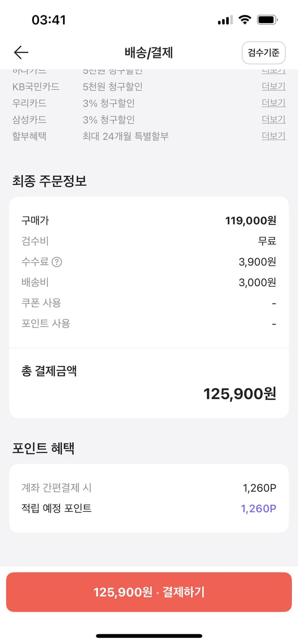
Task: Tap the 배송/결제 title
Action: 149,52
